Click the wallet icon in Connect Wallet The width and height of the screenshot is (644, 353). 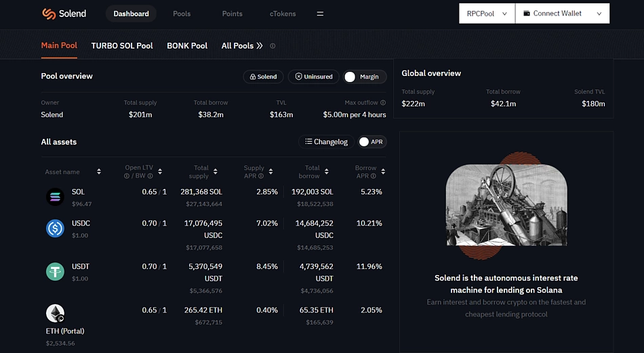click(x=527, y=14)
